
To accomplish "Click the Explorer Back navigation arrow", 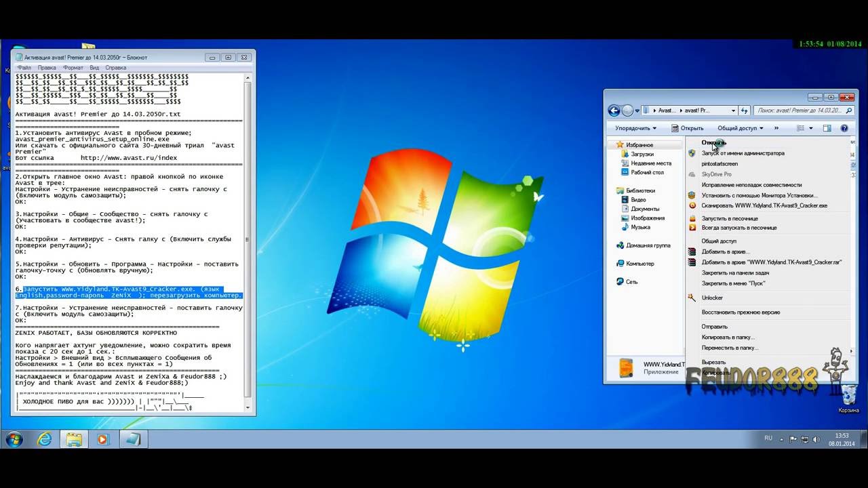I will pos(614,110).
